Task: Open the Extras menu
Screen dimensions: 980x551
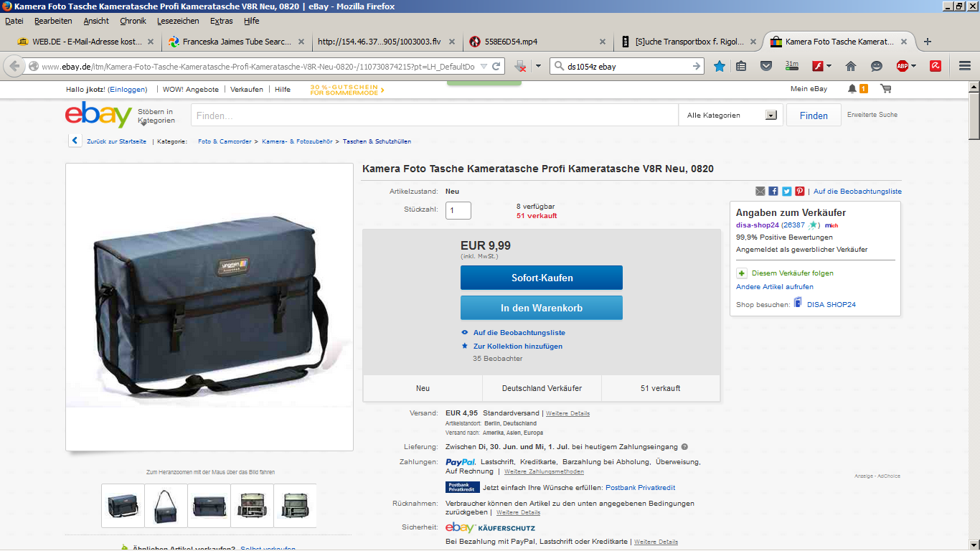Action: click(222, 21)
